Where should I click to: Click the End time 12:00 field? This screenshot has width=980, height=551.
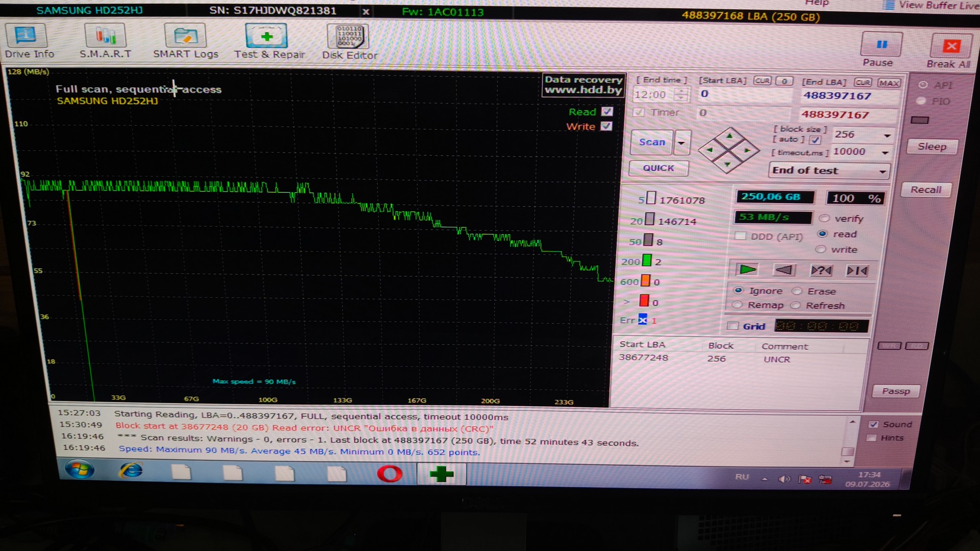(653, 94)
